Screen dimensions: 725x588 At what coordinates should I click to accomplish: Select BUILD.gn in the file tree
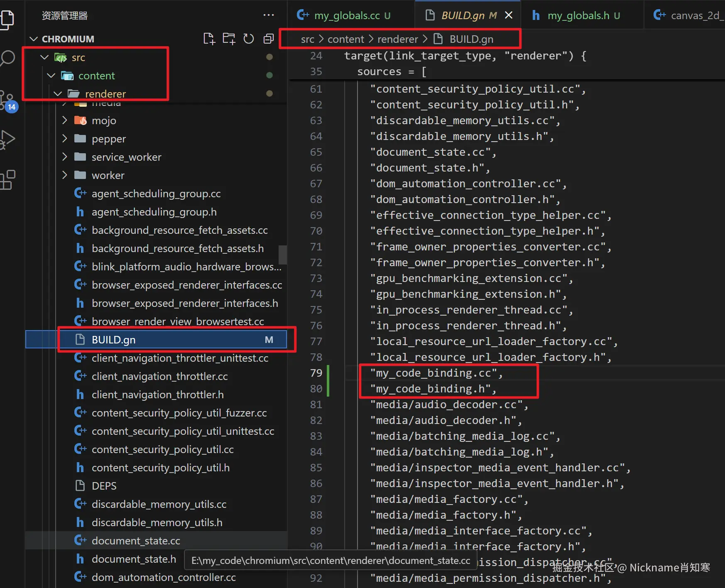click(156, 340)
